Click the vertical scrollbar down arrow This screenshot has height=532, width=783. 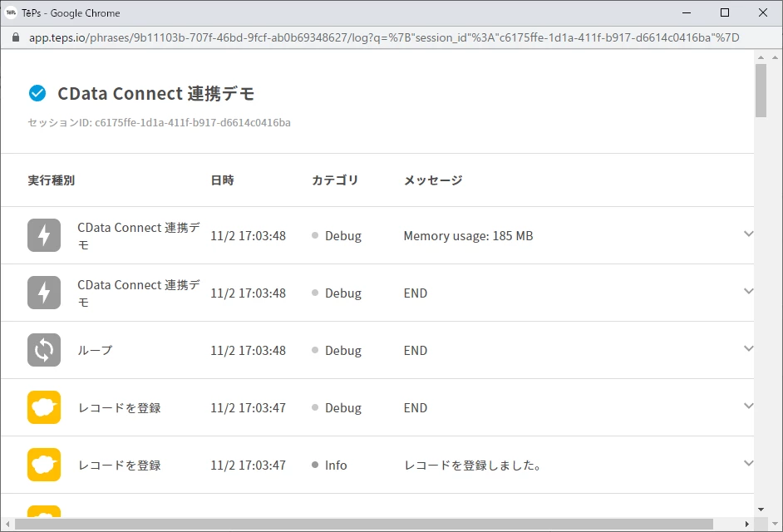761,510
